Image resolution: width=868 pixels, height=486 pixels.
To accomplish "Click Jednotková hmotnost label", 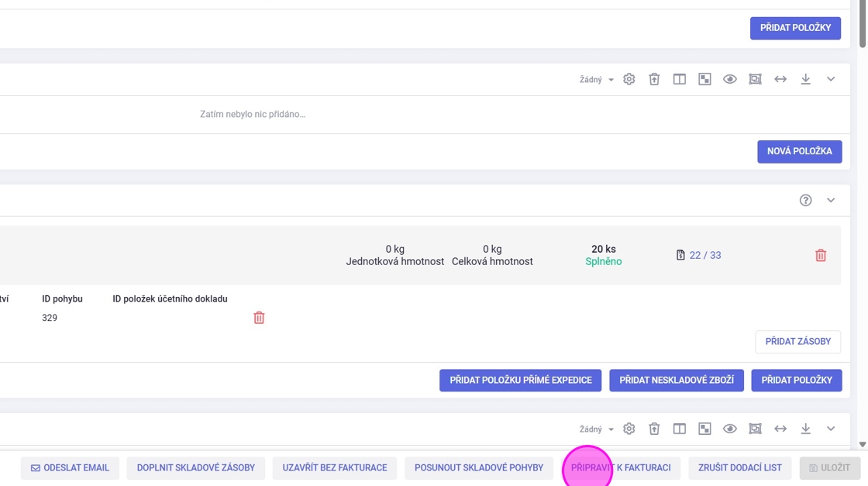I will coord(394,262).
